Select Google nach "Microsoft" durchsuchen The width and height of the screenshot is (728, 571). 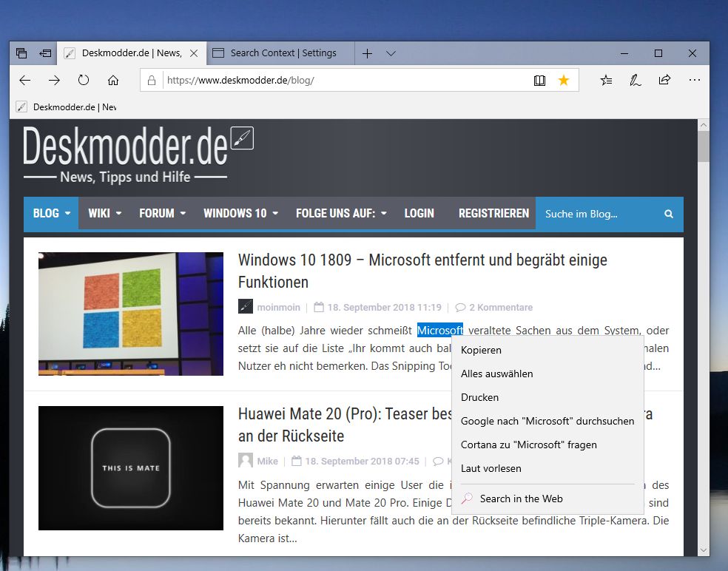click(547, 421)
